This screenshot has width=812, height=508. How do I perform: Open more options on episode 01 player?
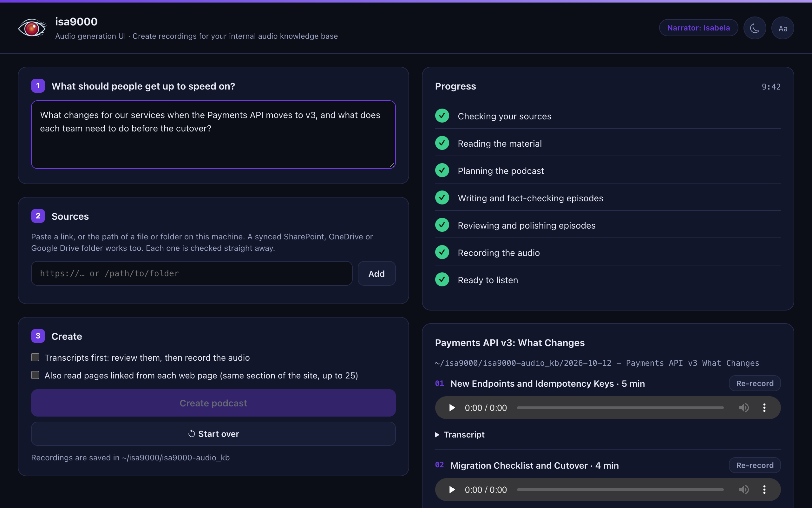(x=764, y=408)
